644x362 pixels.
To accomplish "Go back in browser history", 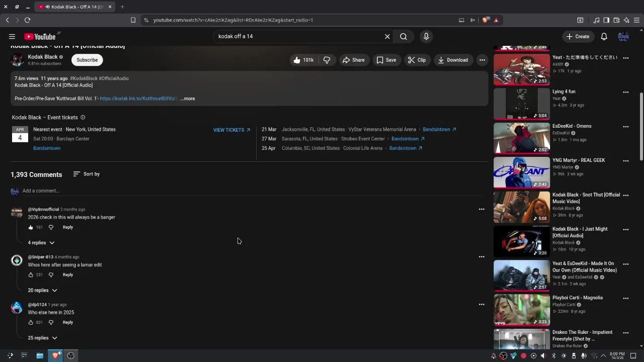I will pyautogui.click(x=7, y=20).
